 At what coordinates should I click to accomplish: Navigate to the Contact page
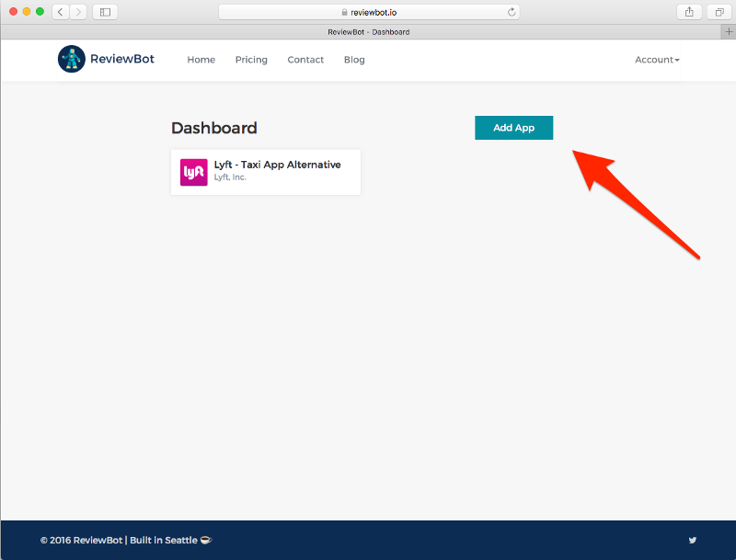[x=305, y=60]
